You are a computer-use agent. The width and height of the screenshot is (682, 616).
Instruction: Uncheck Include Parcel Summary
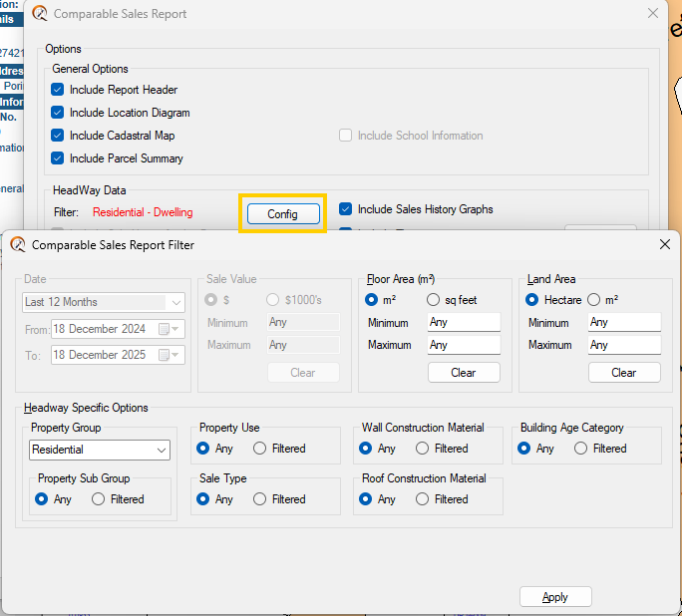(58, 158)
